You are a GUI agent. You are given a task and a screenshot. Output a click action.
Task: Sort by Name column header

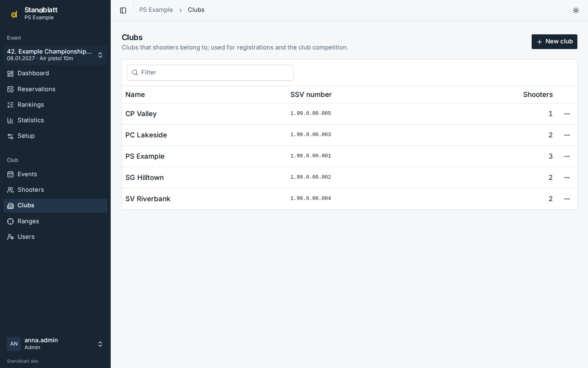pyautogui.click(x=135, y=94)
